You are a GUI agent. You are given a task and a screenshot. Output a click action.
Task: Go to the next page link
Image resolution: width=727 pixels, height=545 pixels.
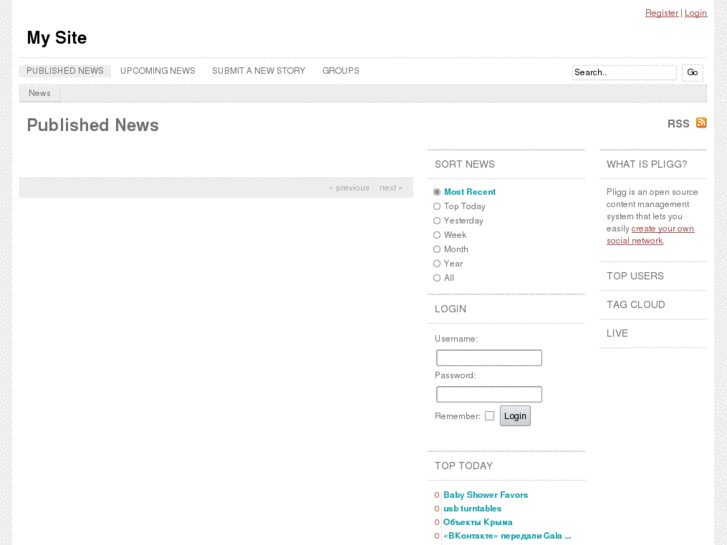391,188
